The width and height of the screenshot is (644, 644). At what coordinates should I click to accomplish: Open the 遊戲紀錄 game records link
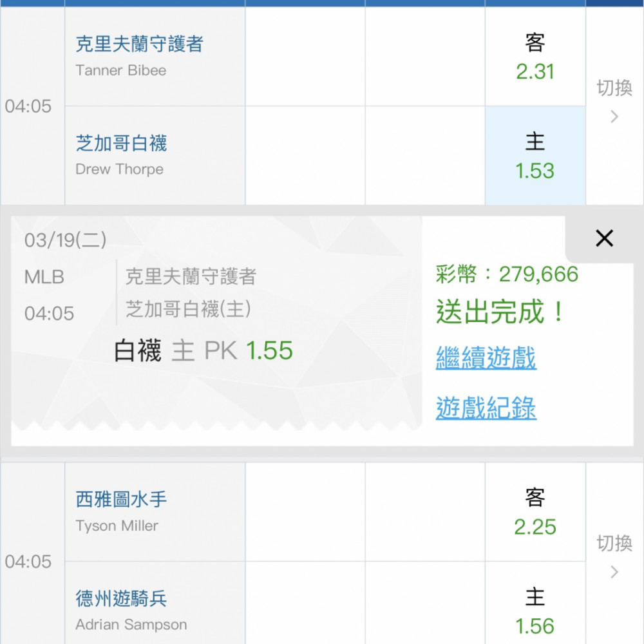point(486,408)
